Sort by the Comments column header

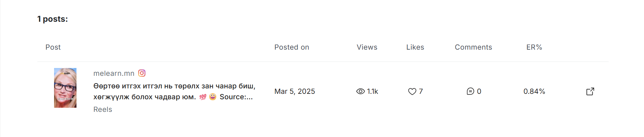tap(473, 47)
